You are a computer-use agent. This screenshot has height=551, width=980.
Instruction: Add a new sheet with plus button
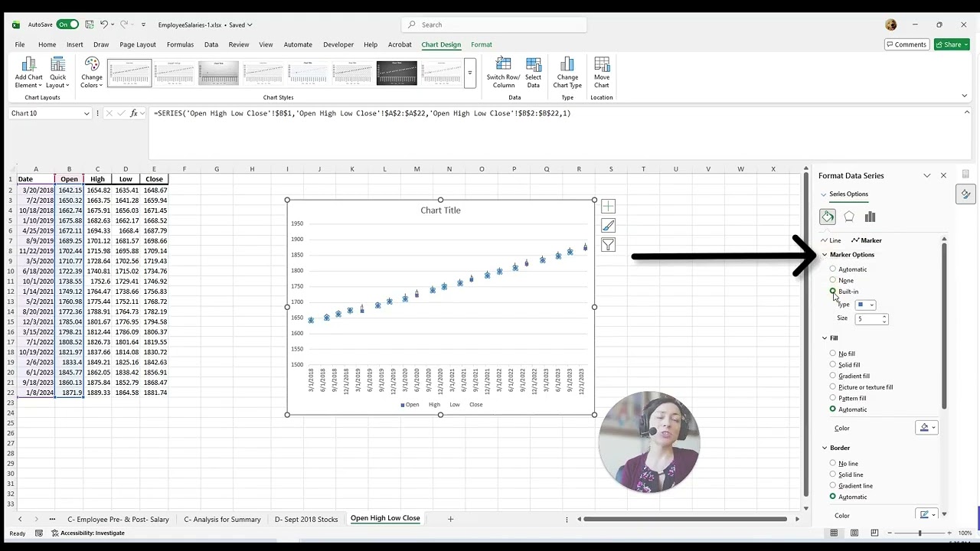450,519
